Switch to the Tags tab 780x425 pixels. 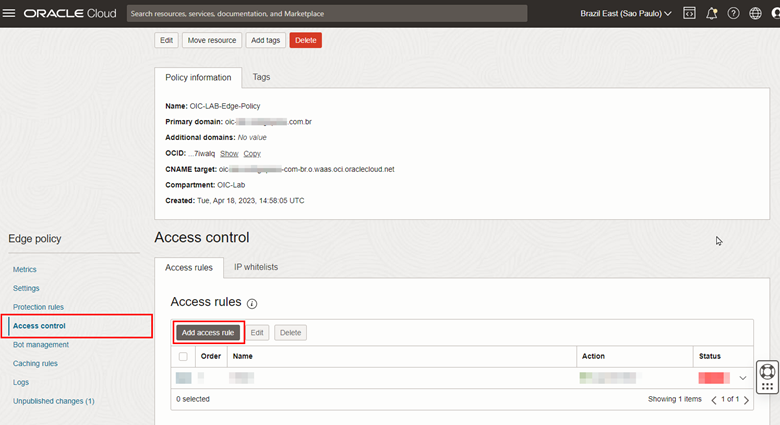click(x=261, y=77)
